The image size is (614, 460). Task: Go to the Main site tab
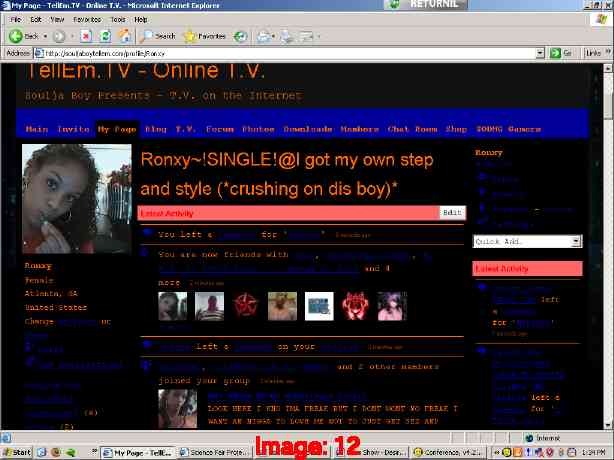click(37, 129)
